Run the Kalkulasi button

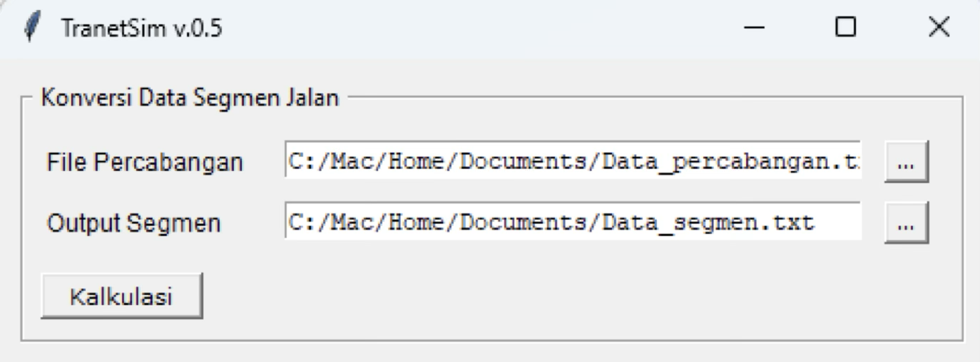point(121,296)
